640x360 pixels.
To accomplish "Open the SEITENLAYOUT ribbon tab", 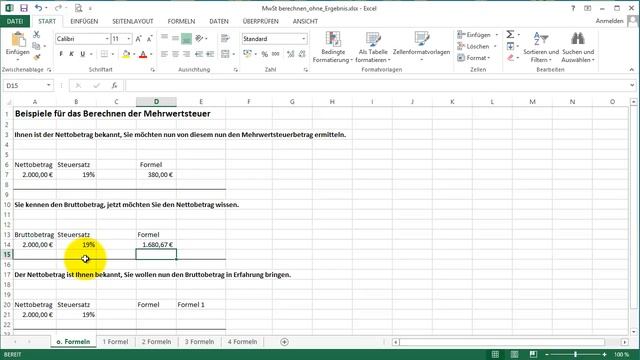I will [x=133, y=21].
